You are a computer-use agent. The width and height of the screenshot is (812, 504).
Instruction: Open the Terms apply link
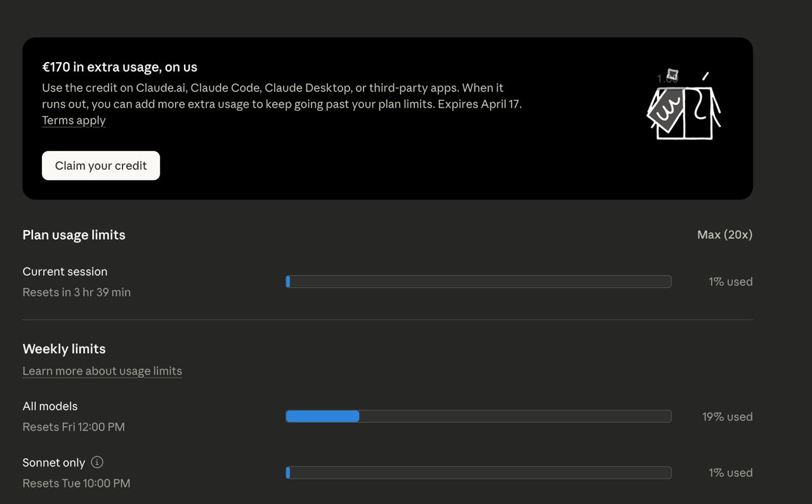74,120
